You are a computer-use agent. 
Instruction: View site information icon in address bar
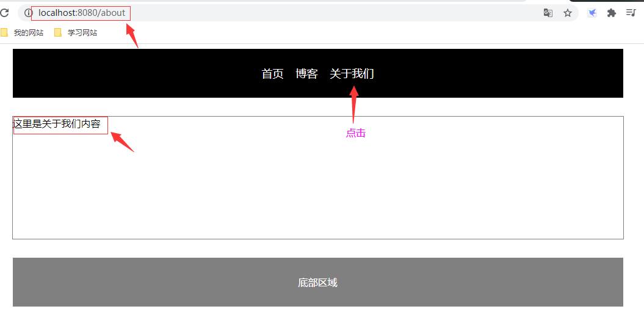point(28,13)
